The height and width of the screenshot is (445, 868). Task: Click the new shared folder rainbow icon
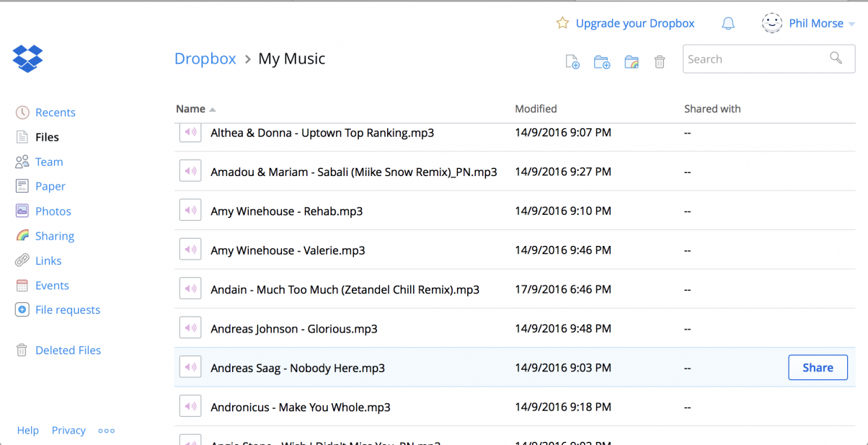pos(632,62)
